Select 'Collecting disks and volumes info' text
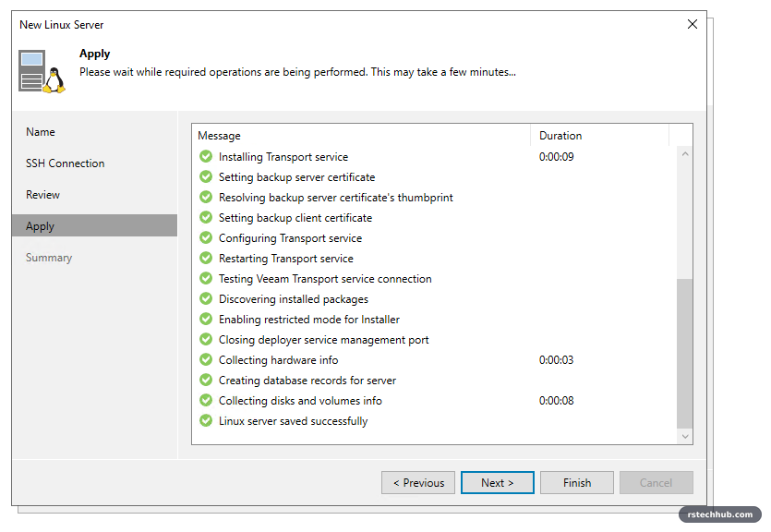The height and width of the screenshot is (532, 771). pyautogui.click(x=300, y=401)
